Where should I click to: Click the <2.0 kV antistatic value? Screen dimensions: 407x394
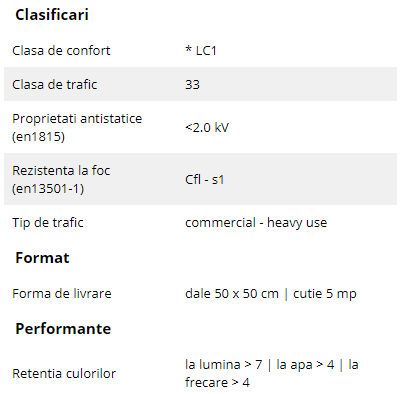207,127
